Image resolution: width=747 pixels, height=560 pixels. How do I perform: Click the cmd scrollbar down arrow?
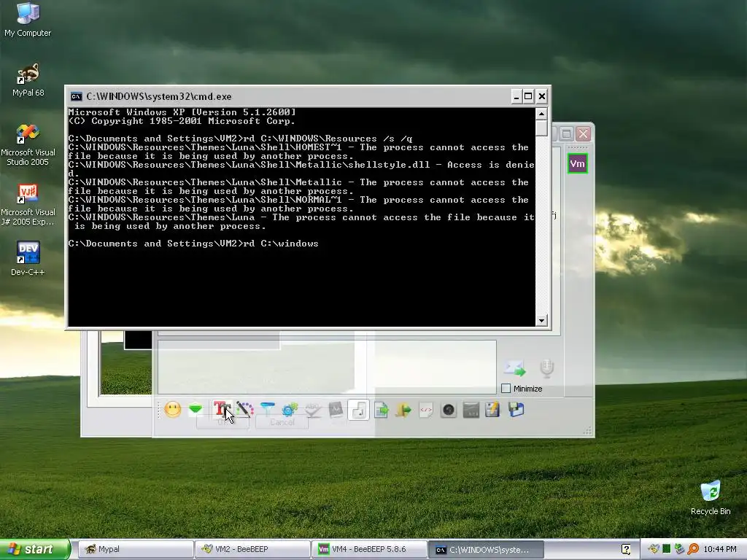click(x=541, y=321)
